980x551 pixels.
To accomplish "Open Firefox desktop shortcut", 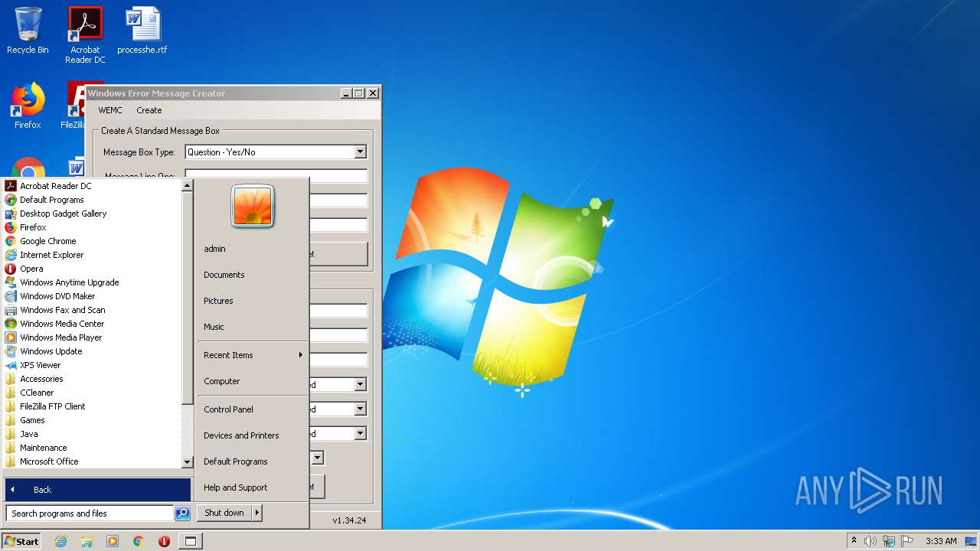I will 28,106.
